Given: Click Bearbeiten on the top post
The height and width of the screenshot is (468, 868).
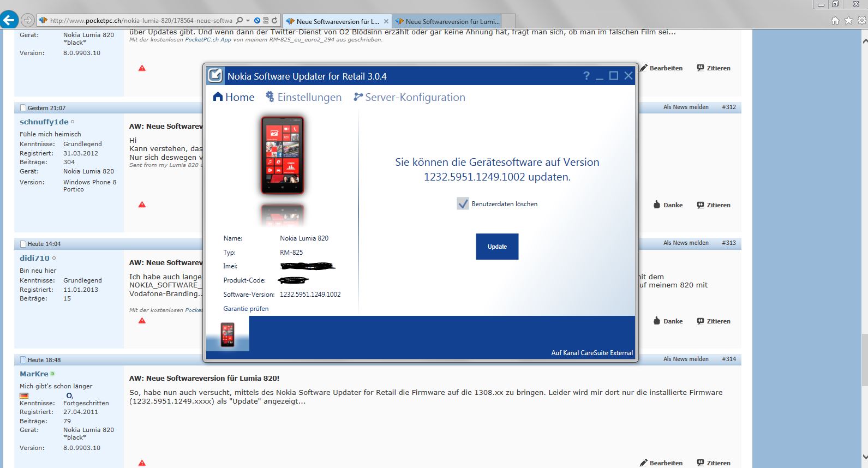Looking at the screenshot, I should pyautogui.click(x=661, y=68).
